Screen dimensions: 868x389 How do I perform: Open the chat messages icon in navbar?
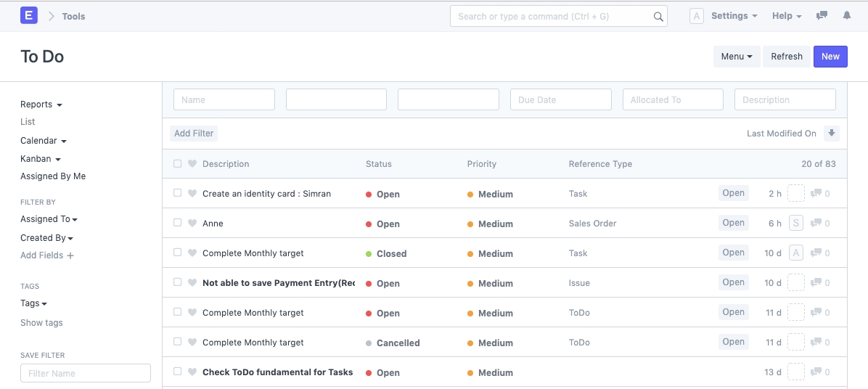tap(822, 16)
